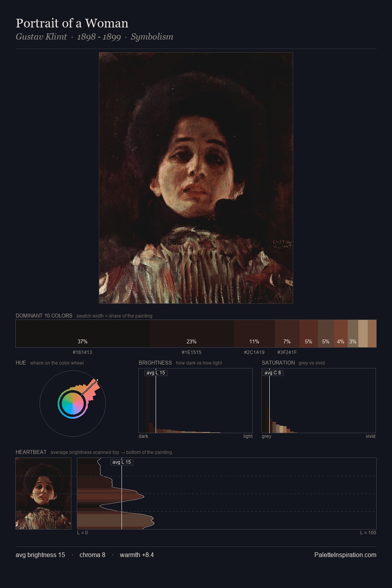This screenshot has height=588, width=392.
Task: Click the 'BRIGHTNESS' section heading
Action: point(155,363)
